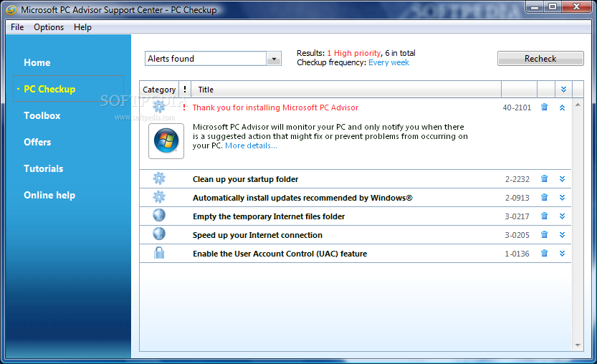Screen dimensions: 597x364
Task: Click alert code 40-2101
Action: 517,107
